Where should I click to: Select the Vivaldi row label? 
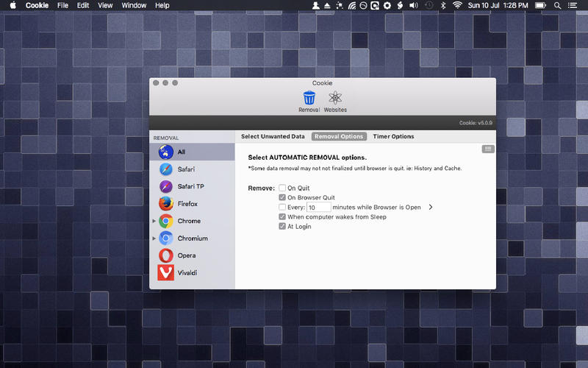click(x=187, y=273)
